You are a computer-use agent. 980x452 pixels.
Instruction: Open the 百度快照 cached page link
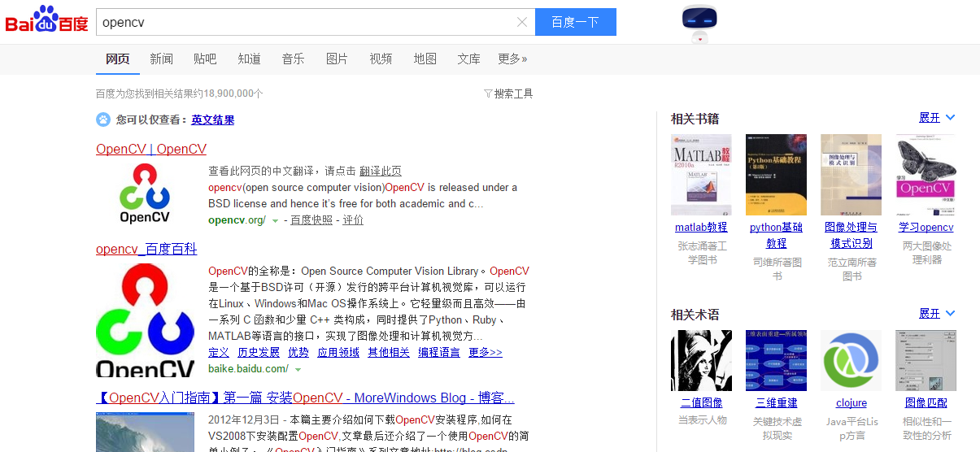click(311, 220)
